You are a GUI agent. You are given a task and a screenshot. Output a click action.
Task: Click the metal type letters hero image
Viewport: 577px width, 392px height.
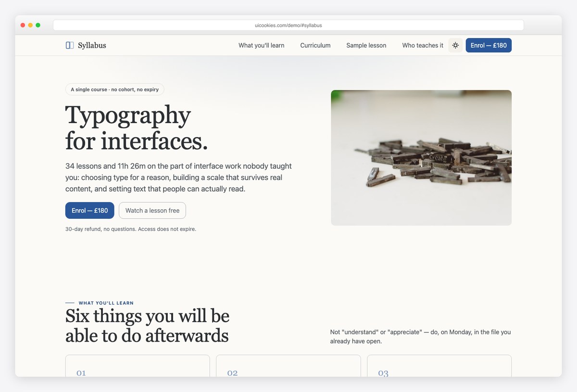click(421, 158)
